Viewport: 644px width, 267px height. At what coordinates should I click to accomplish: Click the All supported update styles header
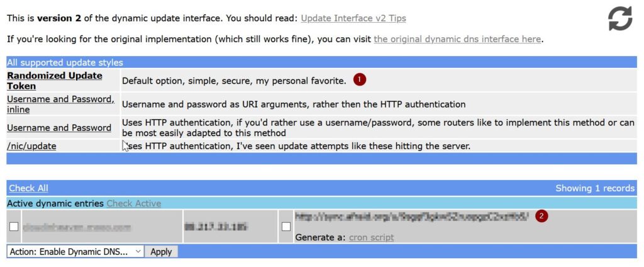(x=65, y=62)
